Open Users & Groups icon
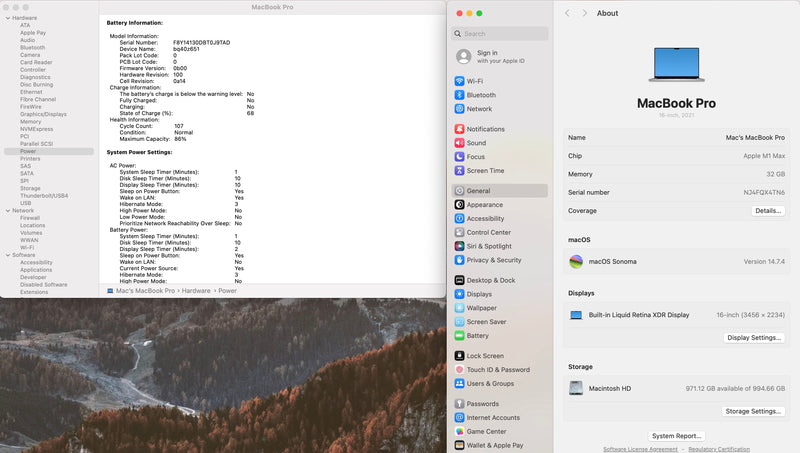Viewport: 800px width, 453px height. point(459,383)
